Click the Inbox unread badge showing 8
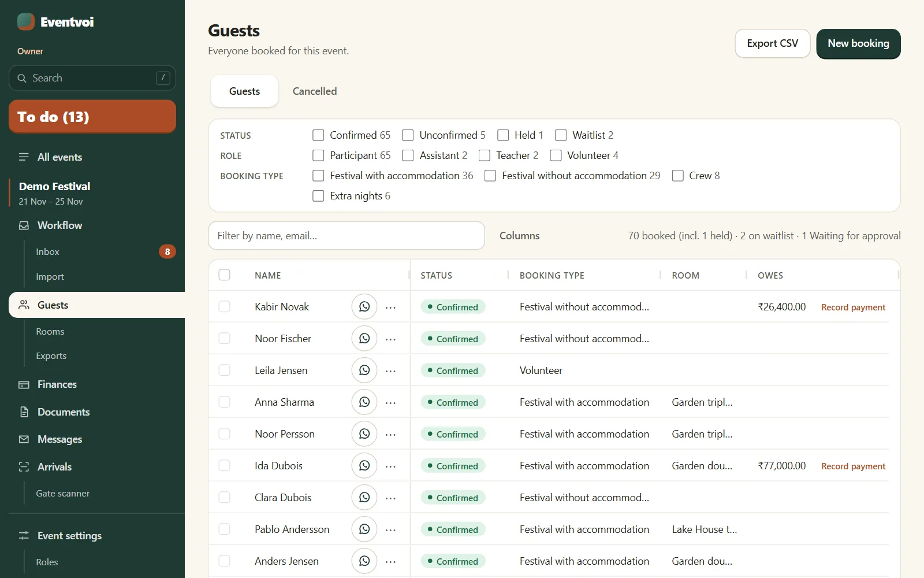The width and height of the screenshot is (924, 578). pyautogui.click(x=167, y=251)
